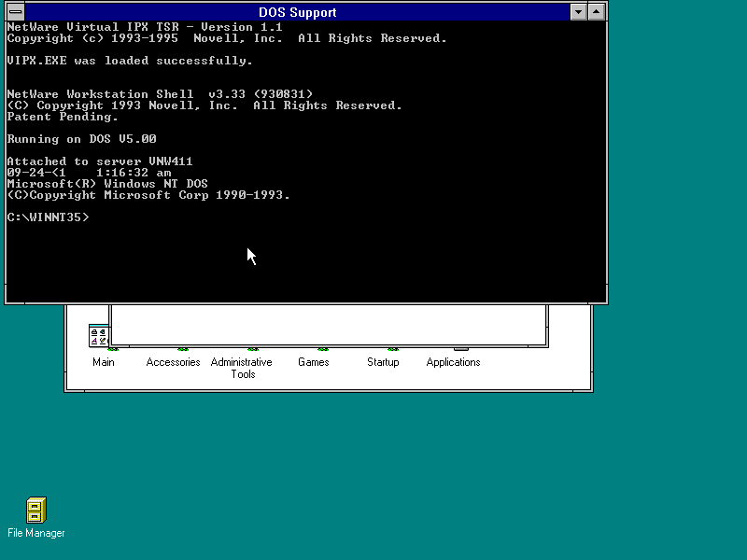
Task: Click the 'Attached to server VNW411' line
Action: pyautogui.click(x=100, y=161)
